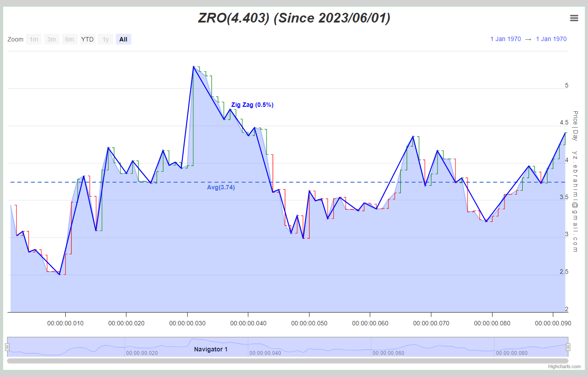Click the Price | Day axis title
The width and height of the screenshot is (588, 377).
coord(575,126)
